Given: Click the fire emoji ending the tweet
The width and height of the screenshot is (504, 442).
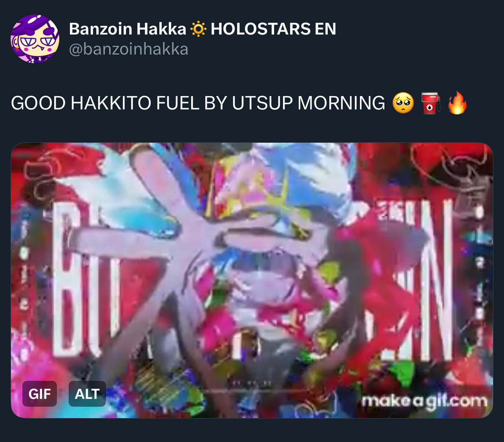Looking at the screenshot, I should point(458,103).
